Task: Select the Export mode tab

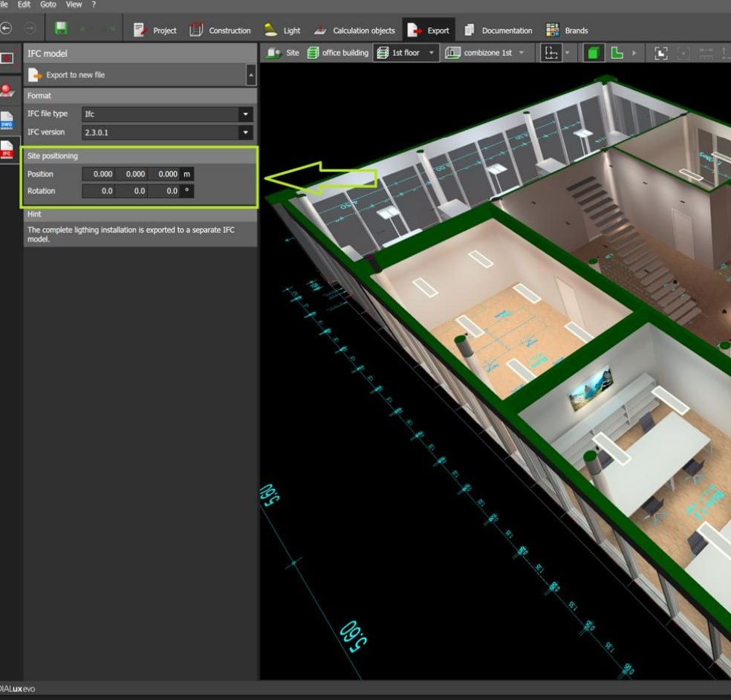Action: coord(429,30)
